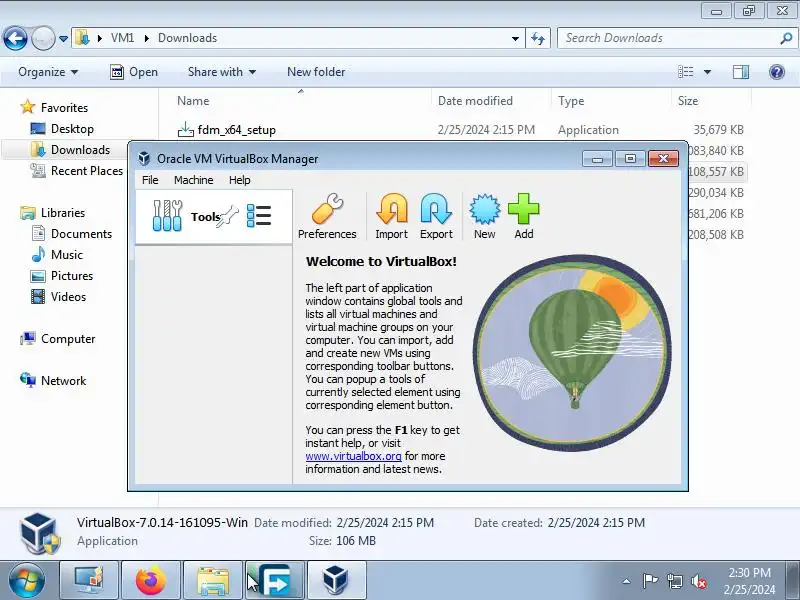
Task: Select Libraries in navigation pane
Action: (x=63, y=213)
